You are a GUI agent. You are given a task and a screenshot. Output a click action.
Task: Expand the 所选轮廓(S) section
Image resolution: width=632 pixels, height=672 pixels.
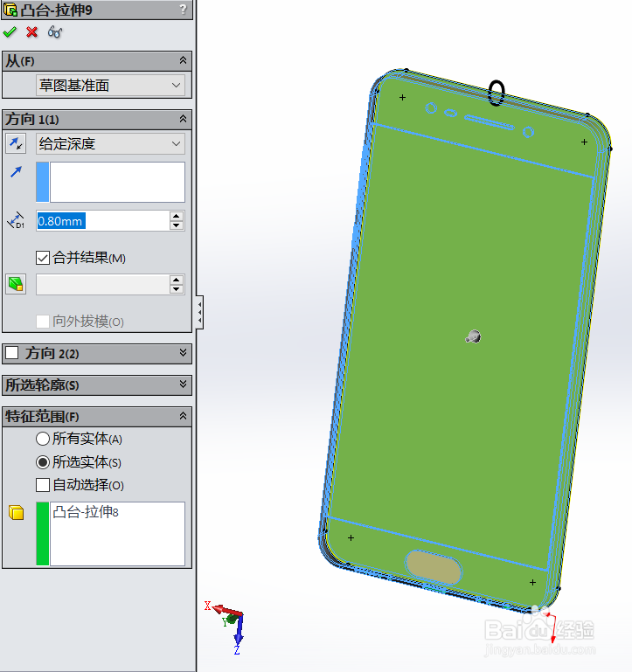point(183,384)
